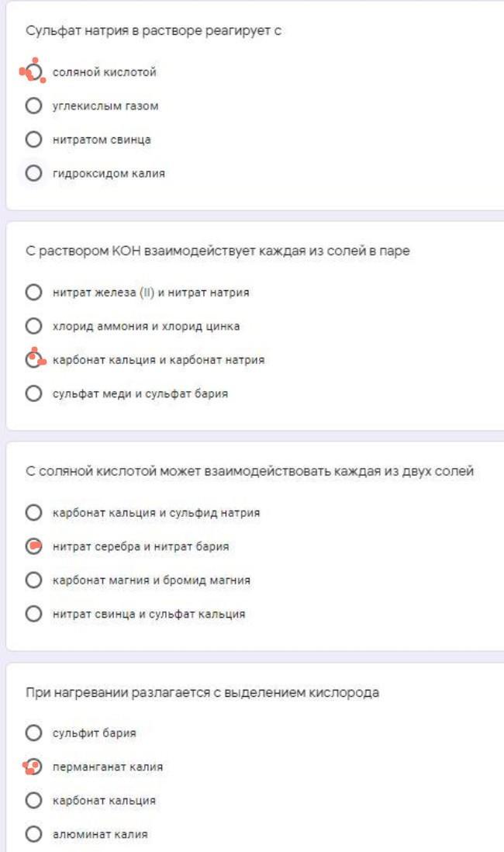Viewport: 504px width, 852px height.
Task: Choose 'нитрат серебра и нитрат бария'
Action: click(x=33, y=546)
